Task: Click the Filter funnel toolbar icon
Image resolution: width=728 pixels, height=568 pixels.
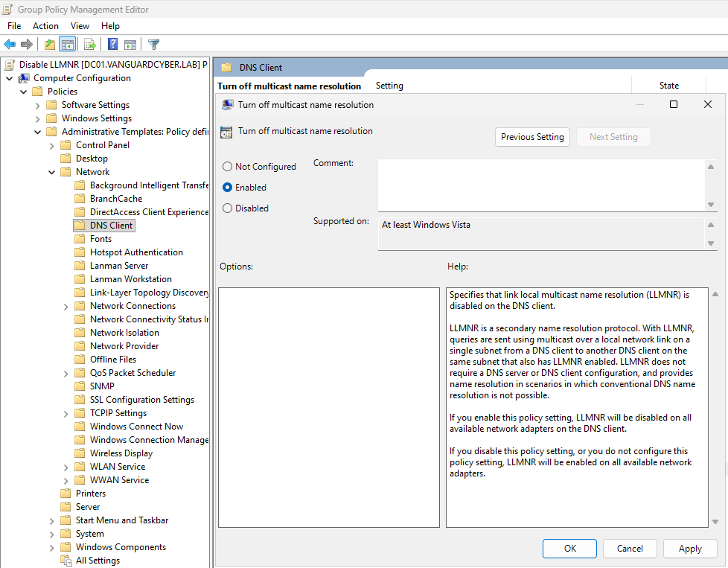Action: [153, 45]
